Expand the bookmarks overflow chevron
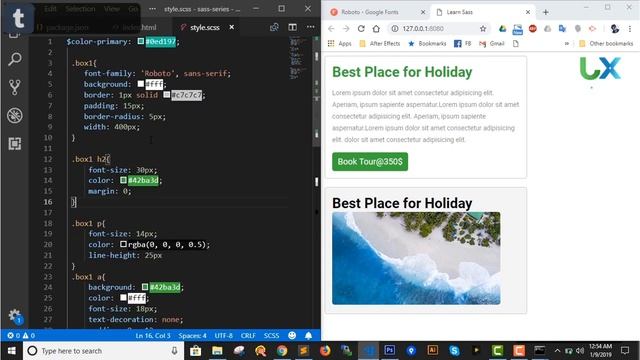This screenshot has height=360, width=640. [x=567, y=43]
